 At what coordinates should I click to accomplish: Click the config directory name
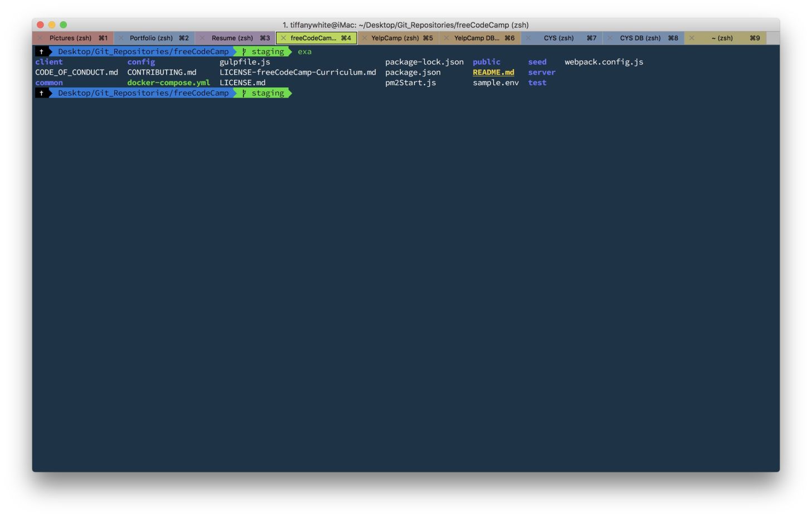click(141, 62)
